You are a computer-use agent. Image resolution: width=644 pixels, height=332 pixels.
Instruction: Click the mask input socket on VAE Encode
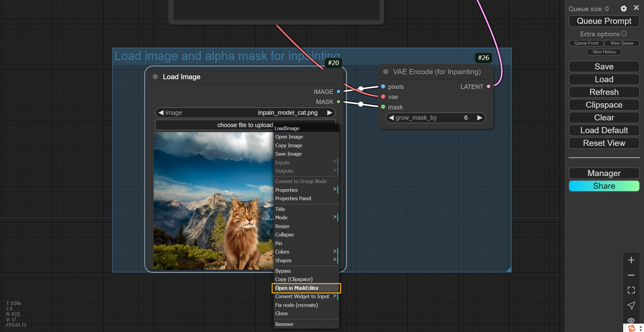pyautogui.click(x=383, y=107)
